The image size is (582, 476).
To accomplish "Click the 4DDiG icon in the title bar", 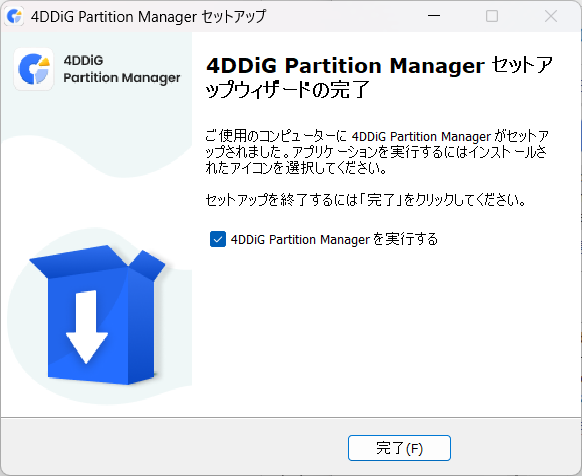I will [x=14, y=16].
